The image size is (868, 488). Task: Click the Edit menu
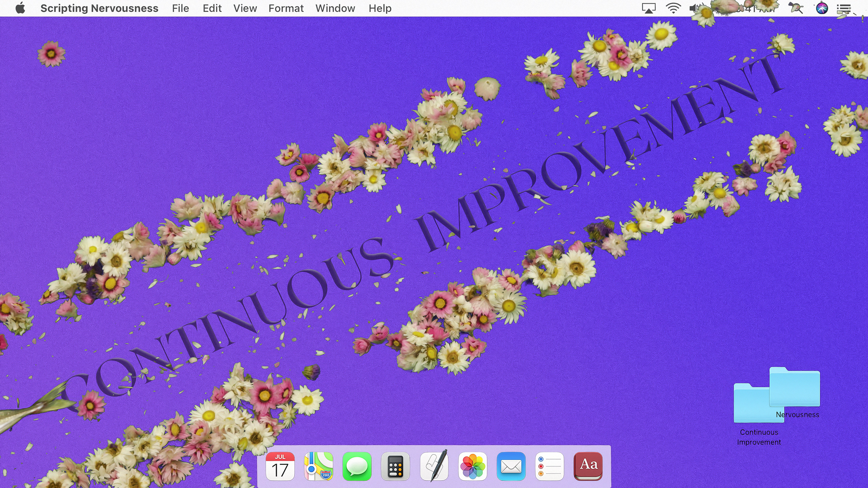point(212,8)
